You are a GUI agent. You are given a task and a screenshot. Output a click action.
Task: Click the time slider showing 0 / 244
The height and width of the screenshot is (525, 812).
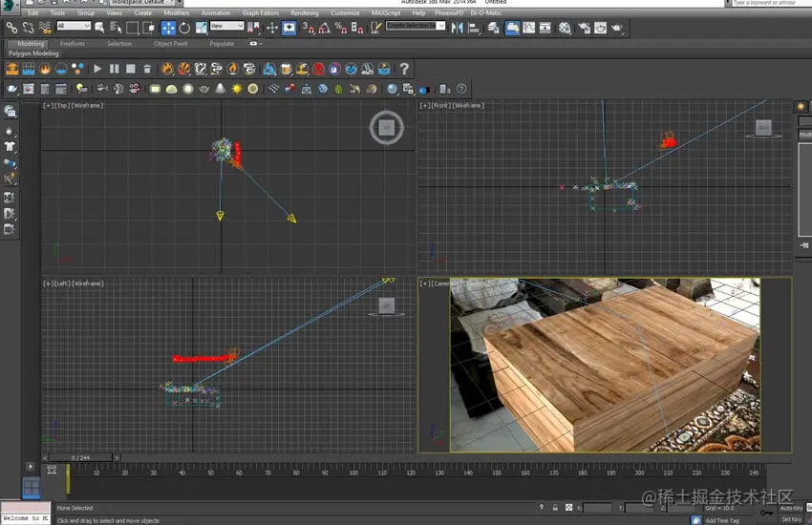tap(80, 458)
